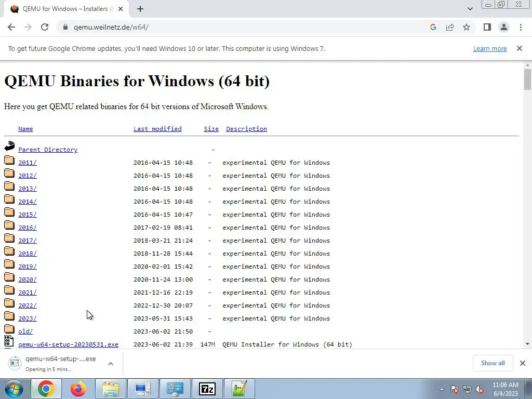Click folder icon beside old/
Screen dimensions: 532x399
(9, 329)
